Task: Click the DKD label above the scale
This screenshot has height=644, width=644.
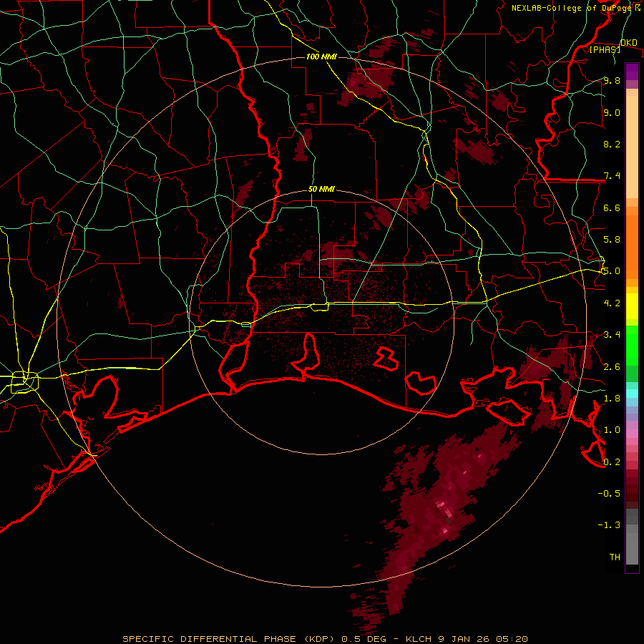Action: click(629, 43)
